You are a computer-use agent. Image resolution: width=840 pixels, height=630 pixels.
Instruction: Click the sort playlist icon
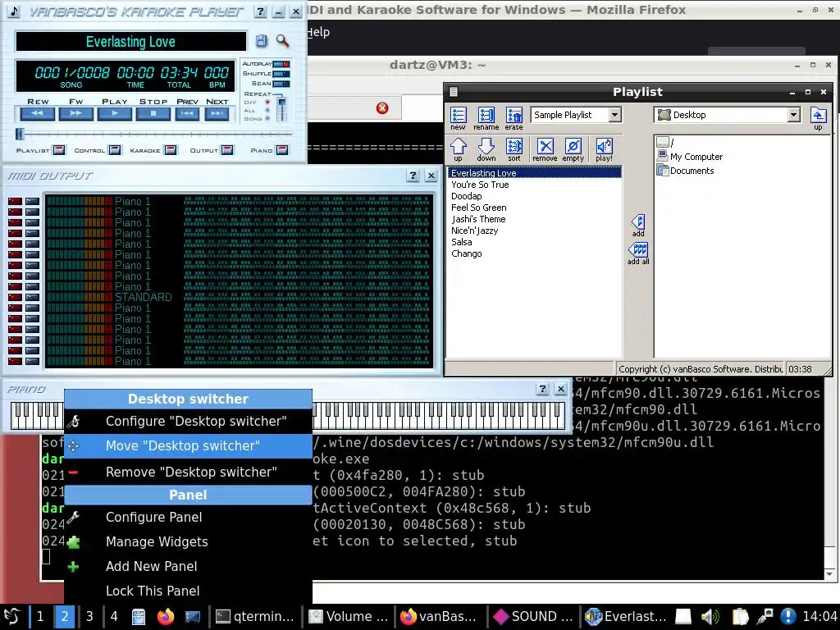coord(514,149)
